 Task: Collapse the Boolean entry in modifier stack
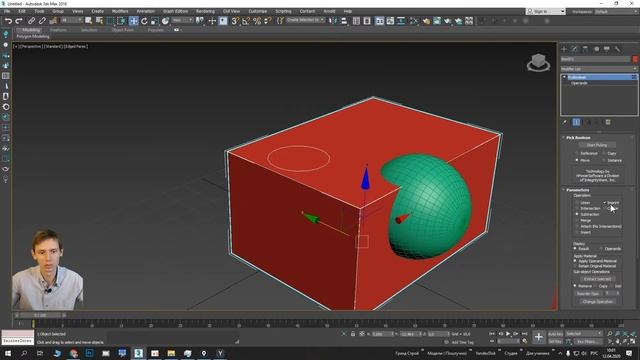tap(564, 77)
